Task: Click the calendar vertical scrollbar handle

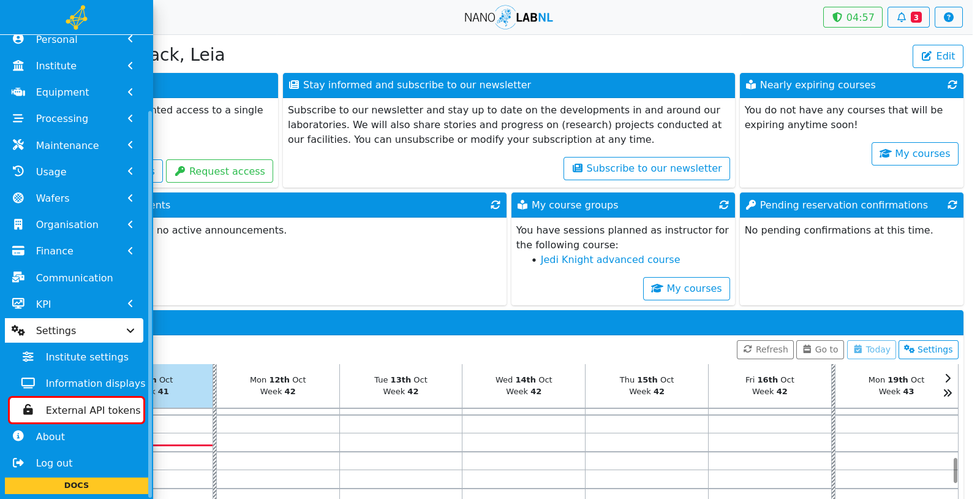Action: (955, 470)
